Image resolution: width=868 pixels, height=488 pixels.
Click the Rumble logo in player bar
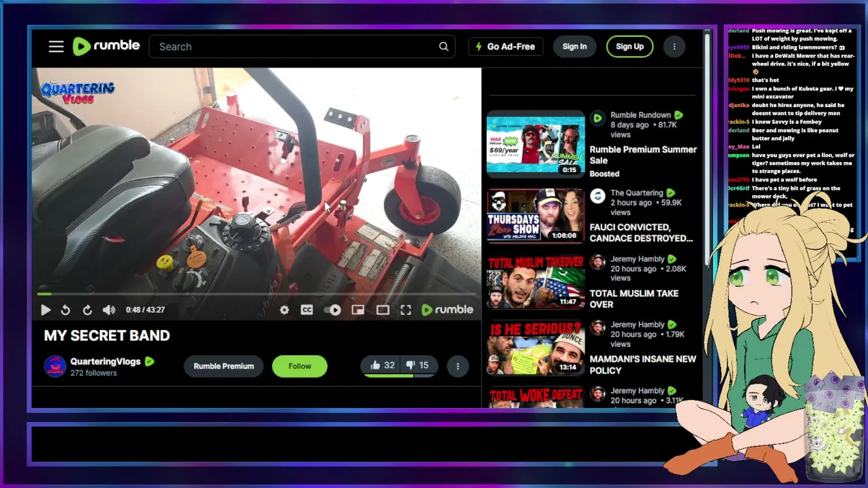pyautogui.click(x=448, y=310)
